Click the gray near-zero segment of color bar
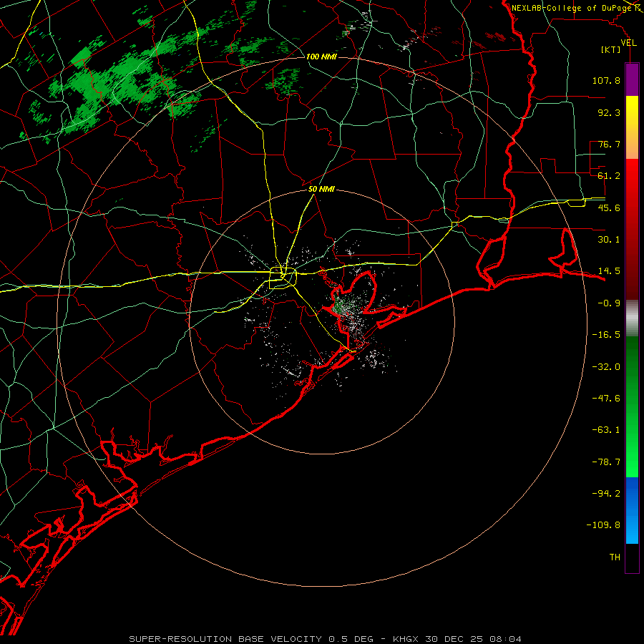The width and height of the screenshot is (644, 644). [x=632, y=316]
